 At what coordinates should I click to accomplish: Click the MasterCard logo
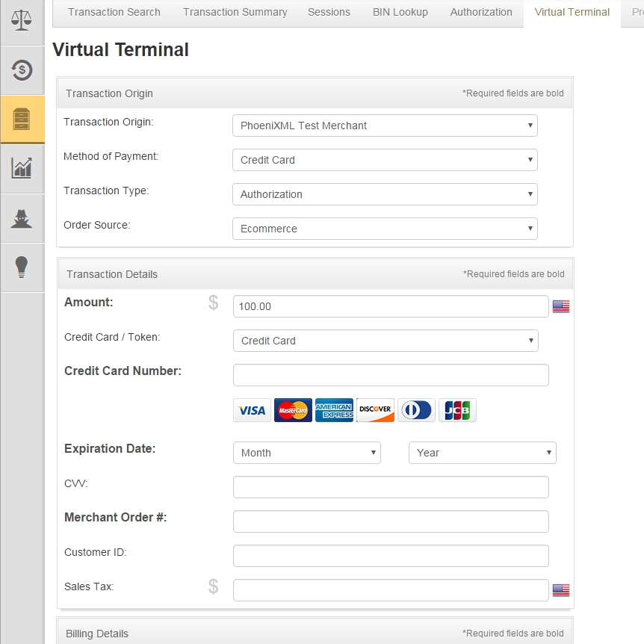coord(294,410)
